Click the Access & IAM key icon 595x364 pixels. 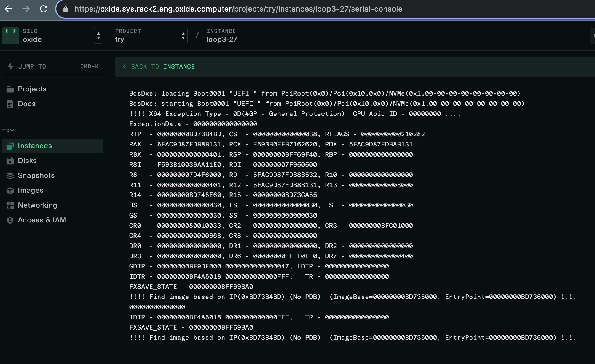click(x=10, y=220)
